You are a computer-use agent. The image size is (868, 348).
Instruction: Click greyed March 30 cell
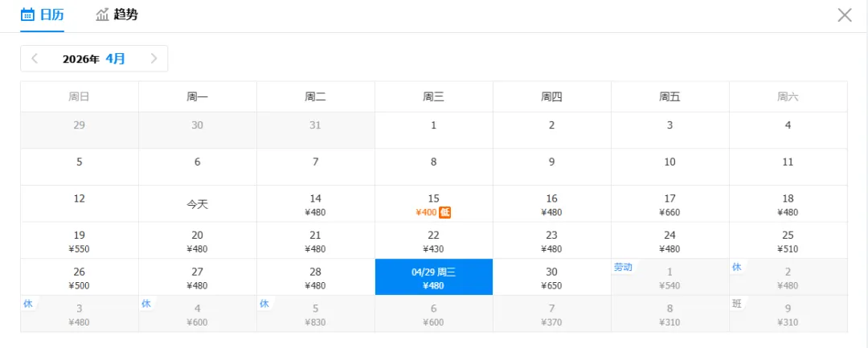pos(198,130)
